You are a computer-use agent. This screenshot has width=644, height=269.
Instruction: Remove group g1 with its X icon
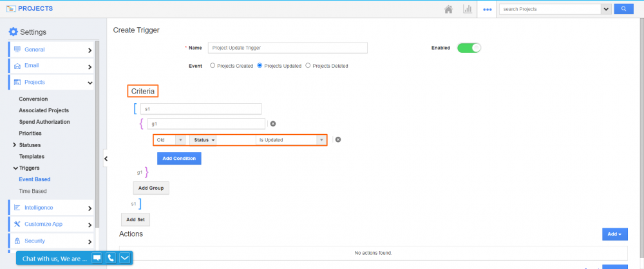coord(272,124)
